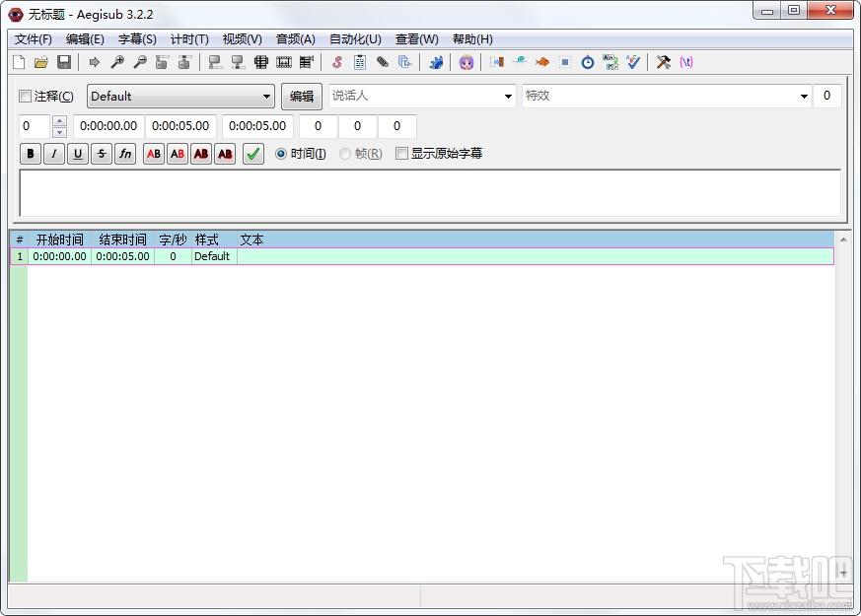Decrease layer number with down spinner
The image size is (861, 616).
point(59,132)
